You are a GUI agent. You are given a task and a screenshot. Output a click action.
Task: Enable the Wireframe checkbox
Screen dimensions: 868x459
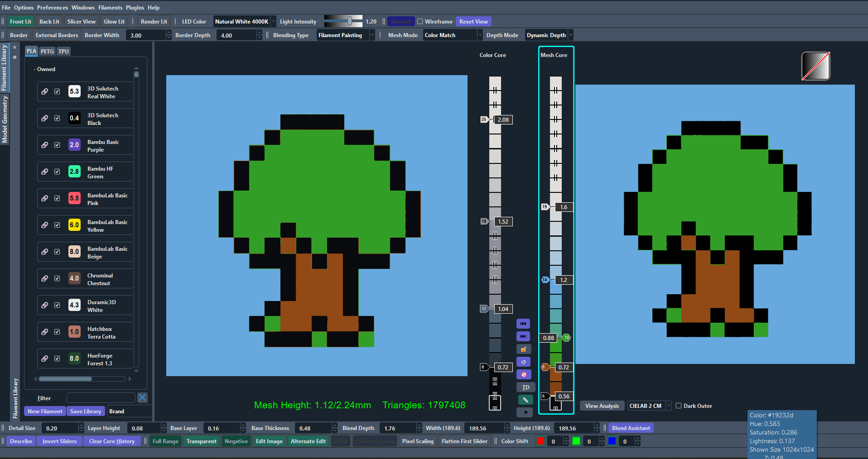click(420, 22)
